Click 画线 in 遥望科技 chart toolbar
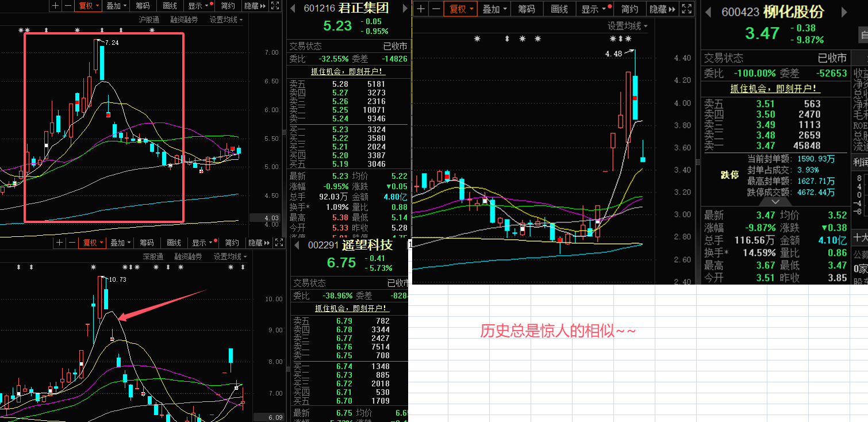Image resolution: width=868 pixels, height=422 pixels. 174,243
